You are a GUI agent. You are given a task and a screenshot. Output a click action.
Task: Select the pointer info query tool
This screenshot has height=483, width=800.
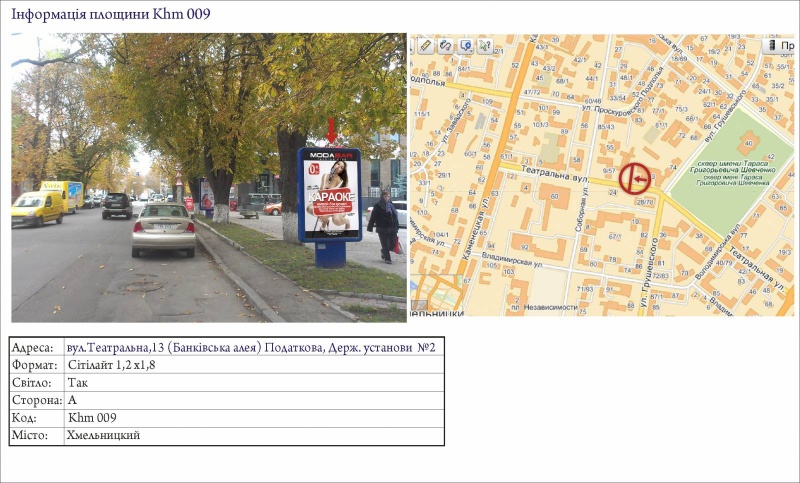(485, 45)
